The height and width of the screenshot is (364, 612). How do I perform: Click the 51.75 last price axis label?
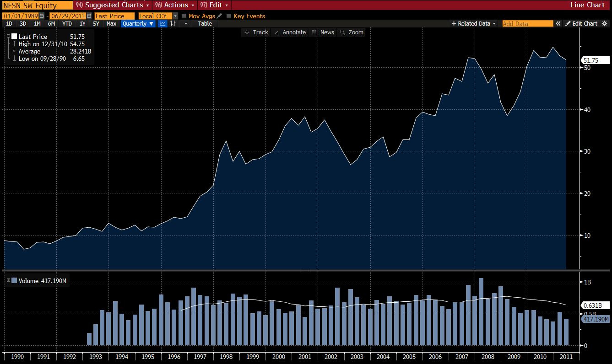coord(596,60)
